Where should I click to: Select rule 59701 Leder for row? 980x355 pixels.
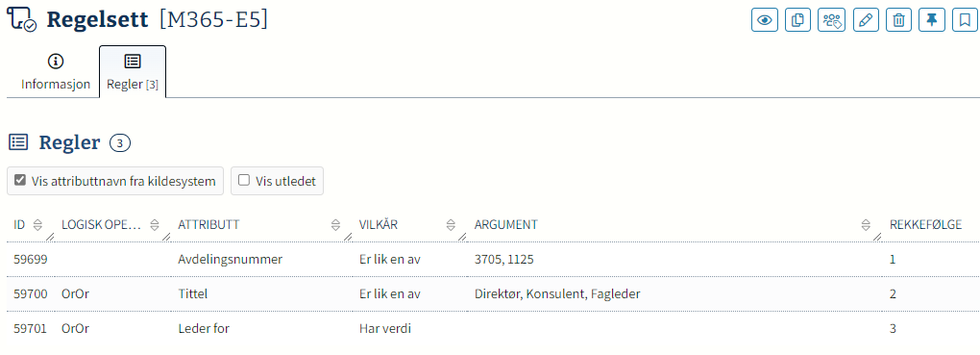(x=493, y=328)
